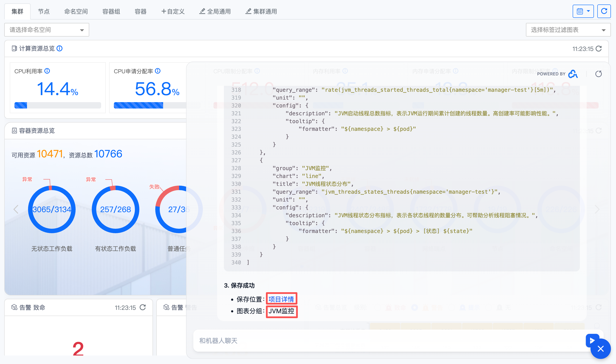Image resolution: width=616 pixels, height=364 pixels.
Task: Refresh the 告警 致命 panel
Action: pyautogui.click(x=143, y=307)
